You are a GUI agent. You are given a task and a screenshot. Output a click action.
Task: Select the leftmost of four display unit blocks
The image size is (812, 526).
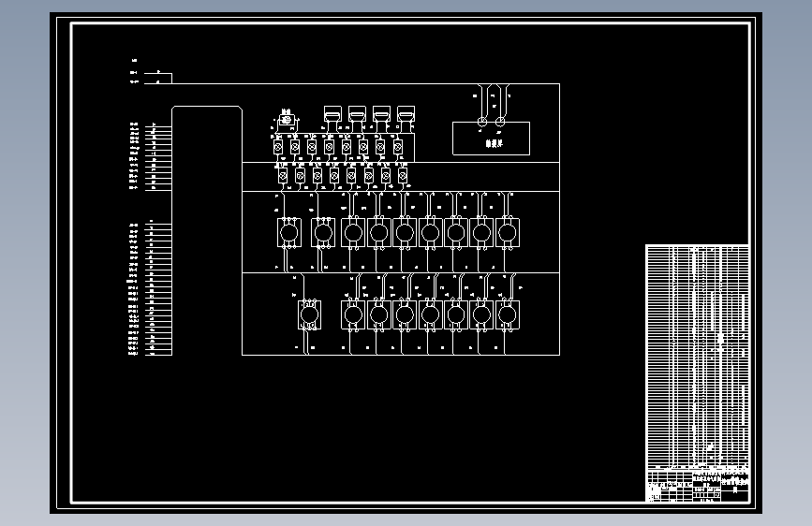[332, 114]
